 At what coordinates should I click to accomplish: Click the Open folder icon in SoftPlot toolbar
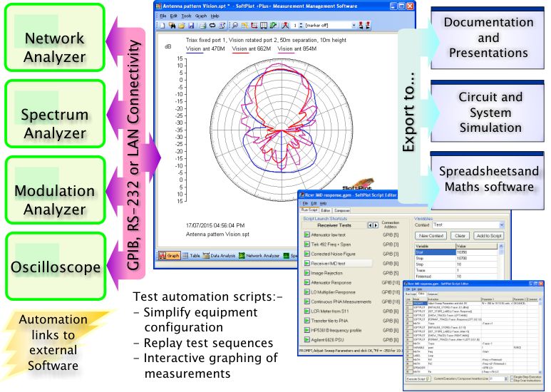coord(182,25)
